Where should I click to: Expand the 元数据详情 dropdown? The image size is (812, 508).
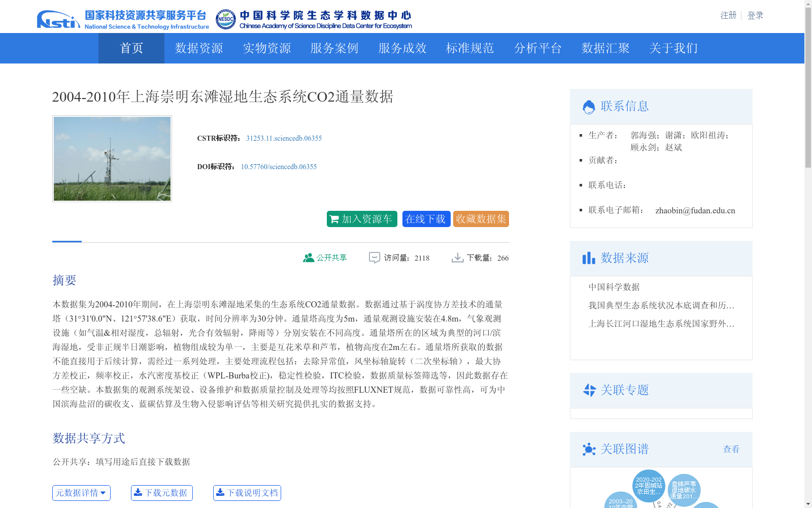(81, 493)
